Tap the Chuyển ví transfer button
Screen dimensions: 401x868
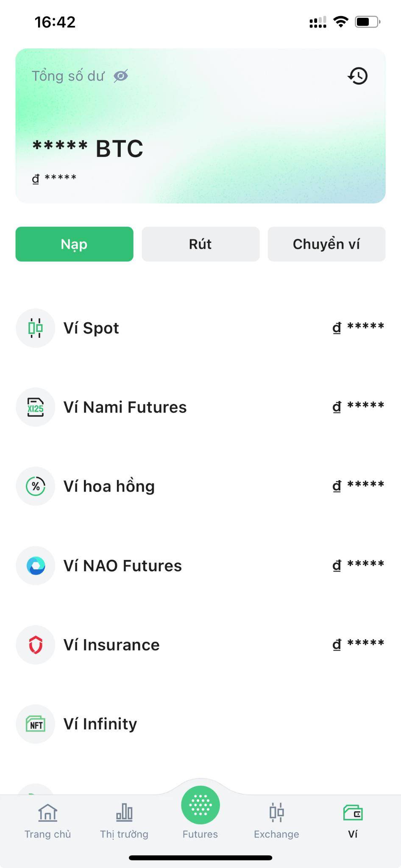326,244
